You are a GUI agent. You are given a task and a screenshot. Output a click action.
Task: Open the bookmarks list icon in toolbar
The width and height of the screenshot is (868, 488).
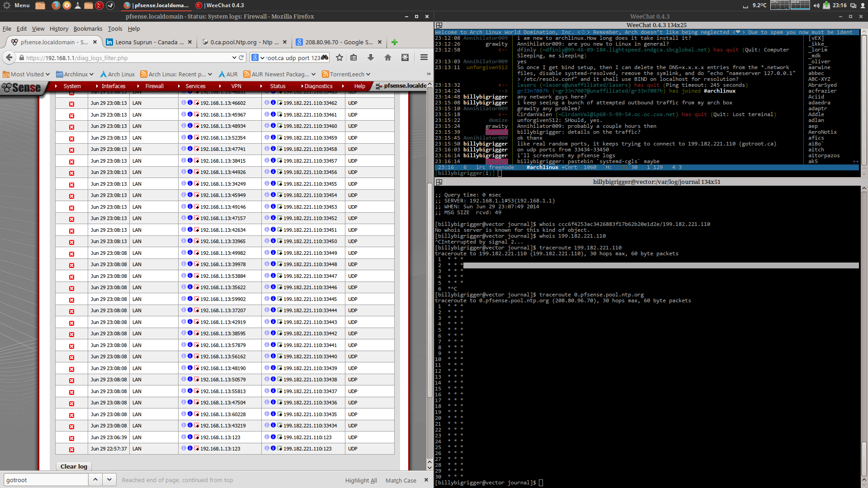(x=354, y=57)
